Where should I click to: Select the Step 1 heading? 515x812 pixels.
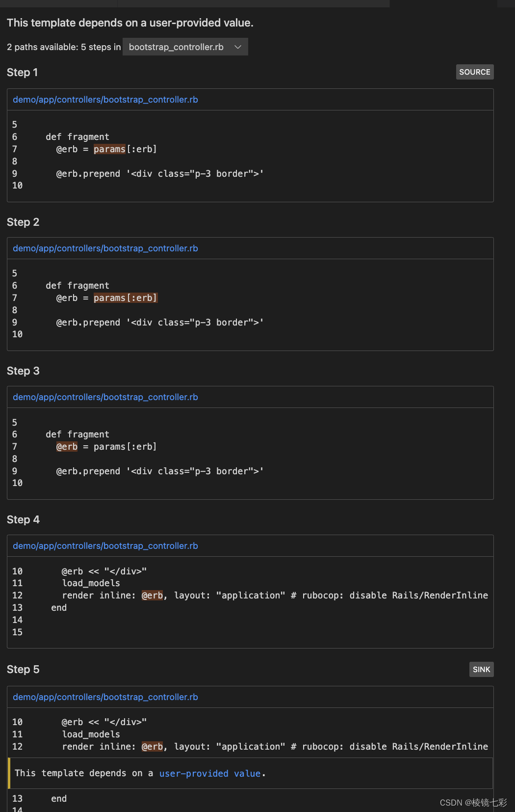point(23,73)
